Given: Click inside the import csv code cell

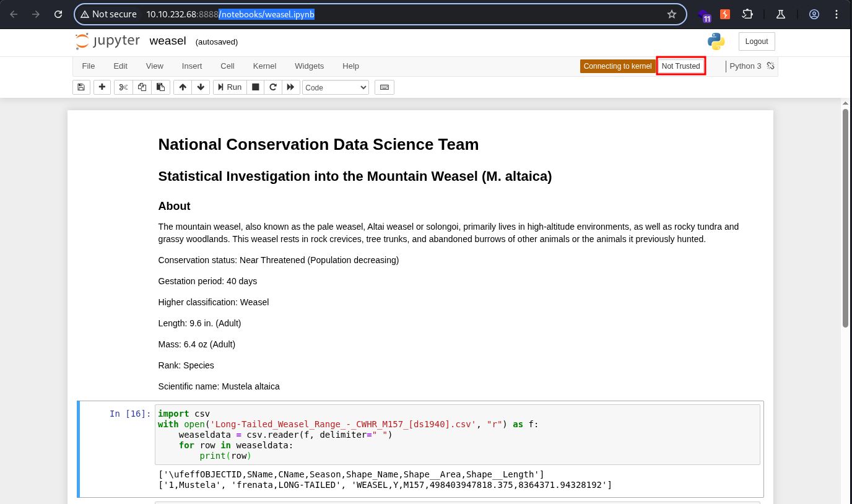Looking at the screenshot, I should click(457, 435).
